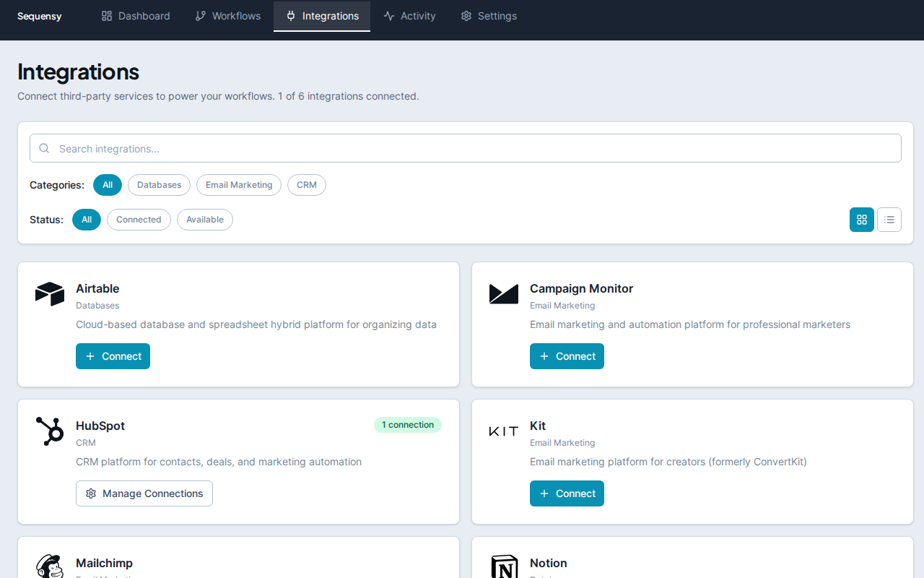
Task: Click the search magnifier icon
Action: [x=45, y=148]
